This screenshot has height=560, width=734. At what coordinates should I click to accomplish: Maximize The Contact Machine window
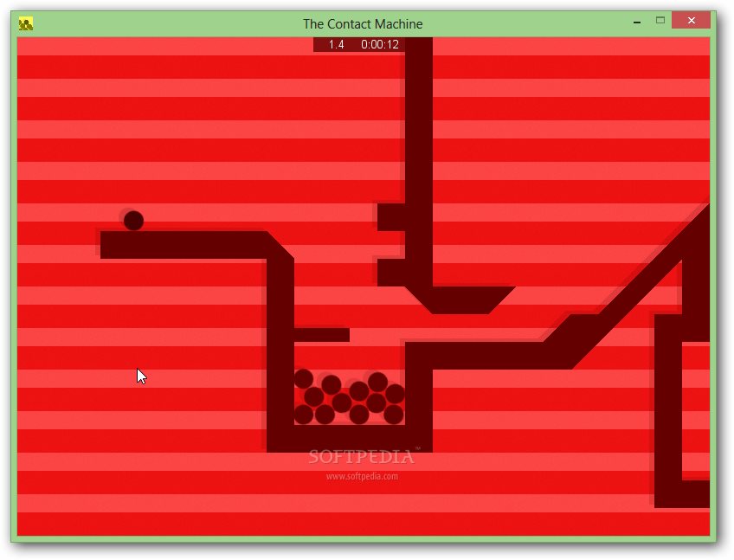coord(660,20)
